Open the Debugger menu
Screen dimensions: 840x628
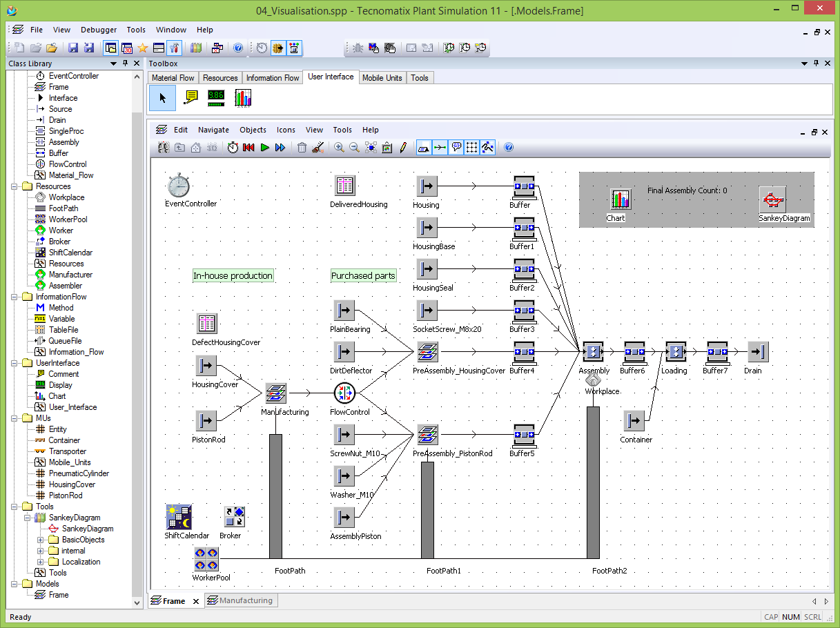(99, 30)
